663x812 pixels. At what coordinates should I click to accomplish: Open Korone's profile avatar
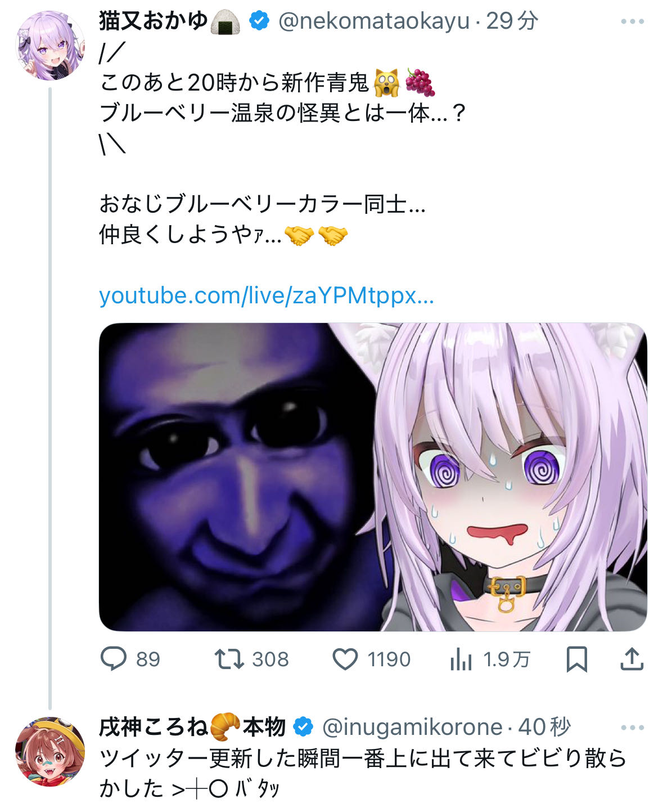(x=50, y=752)
